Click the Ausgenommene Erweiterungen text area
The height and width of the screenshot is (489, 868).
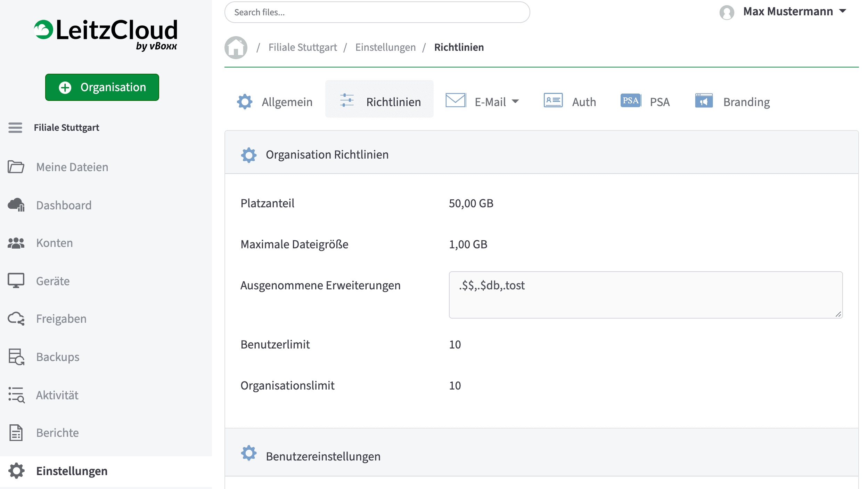[646, 295]
